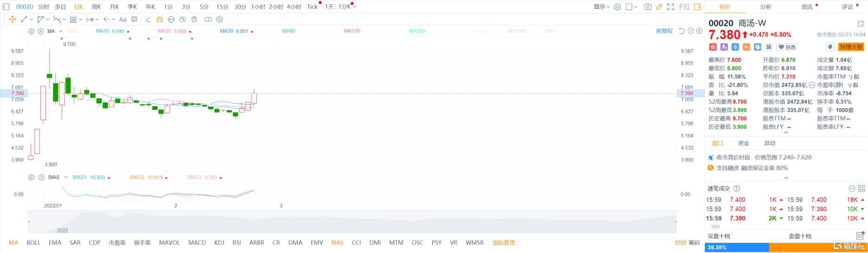Screen dimensions: 868x253
Task: Click the screenshot camera icon
Action: pyautogui.click(x=648, y=7)
